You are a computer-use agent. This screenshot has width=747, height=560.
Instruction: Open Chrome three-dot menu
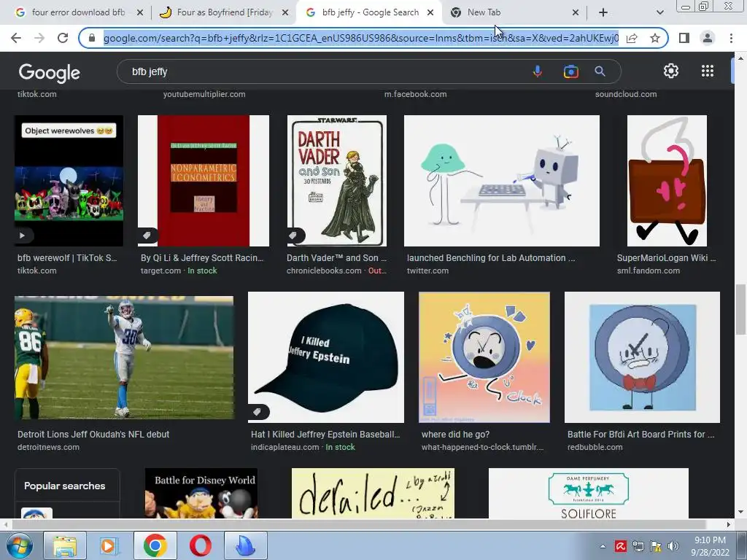(x=731, y=38)
